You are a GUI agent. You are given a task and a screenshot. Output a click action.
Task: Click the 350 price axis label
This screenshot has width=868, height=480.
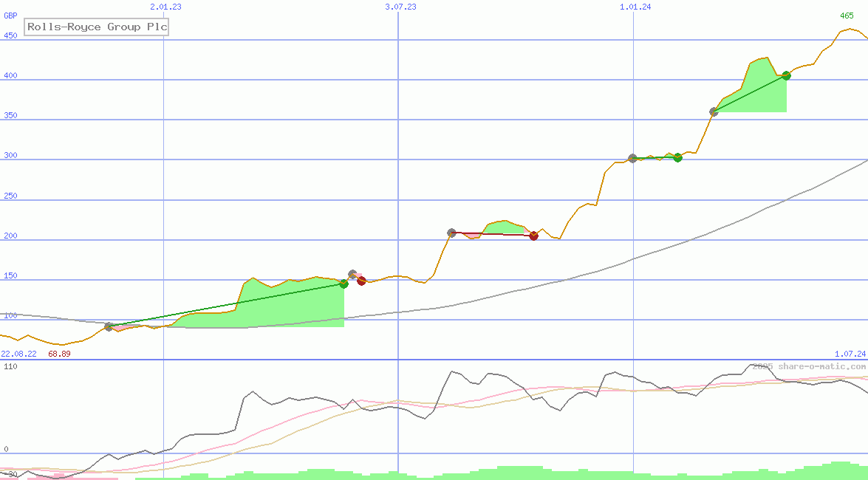point(10,115)
